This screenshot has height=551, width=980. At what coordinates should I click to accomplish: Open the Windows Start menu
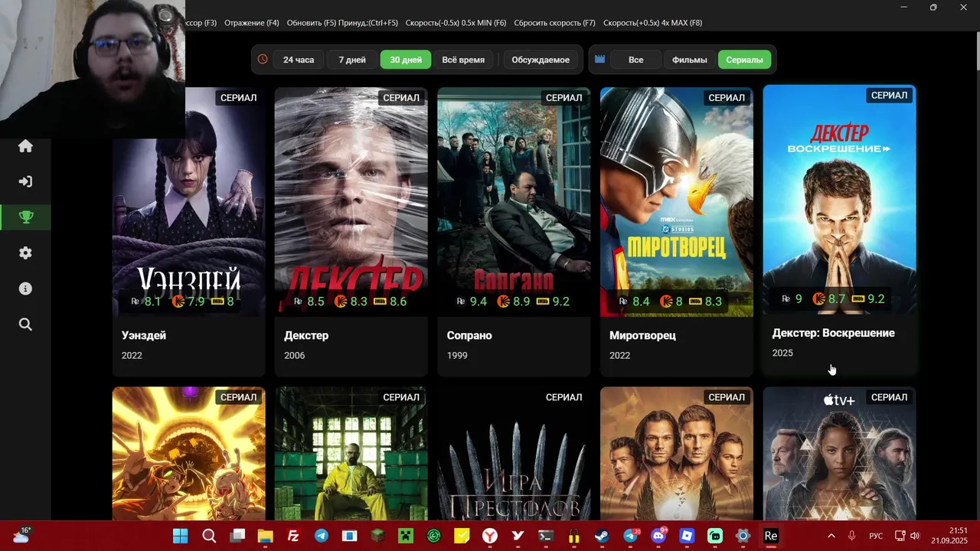point(181,536)
